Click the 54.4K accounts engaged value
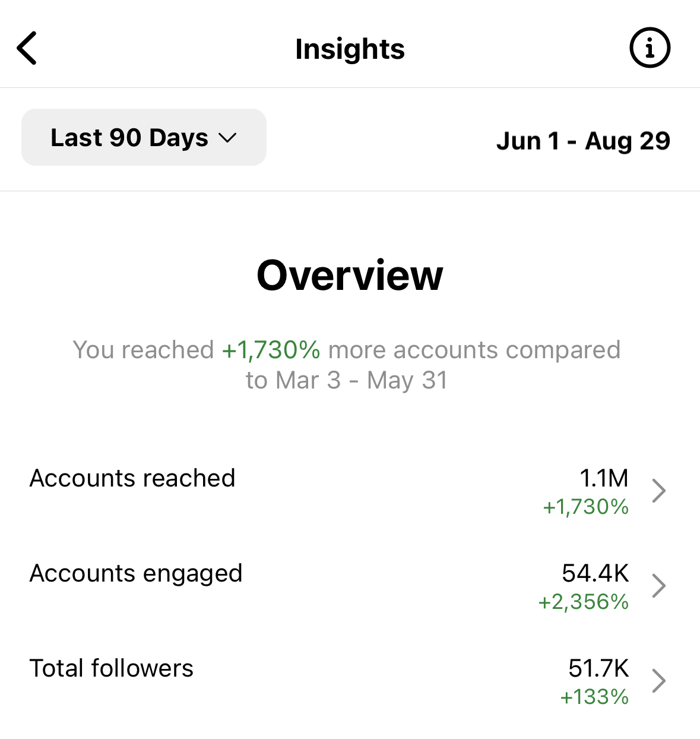This screenshot has width=700, height=739. coord(595,573)
